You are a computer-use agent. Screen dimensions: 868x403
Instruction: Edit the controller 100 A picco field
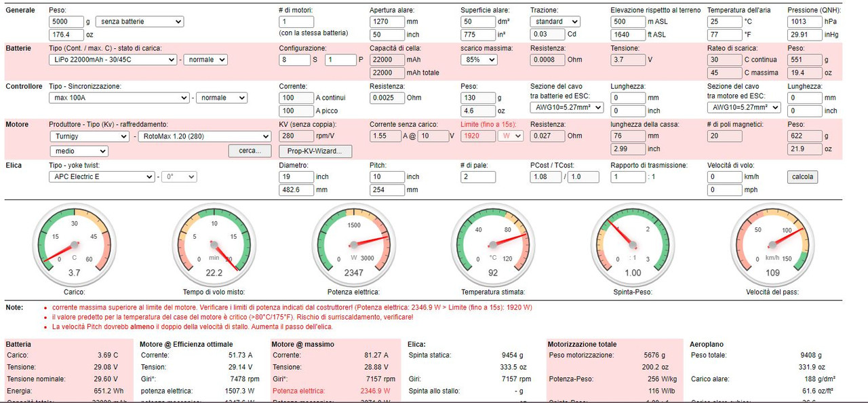pos(296,111)
